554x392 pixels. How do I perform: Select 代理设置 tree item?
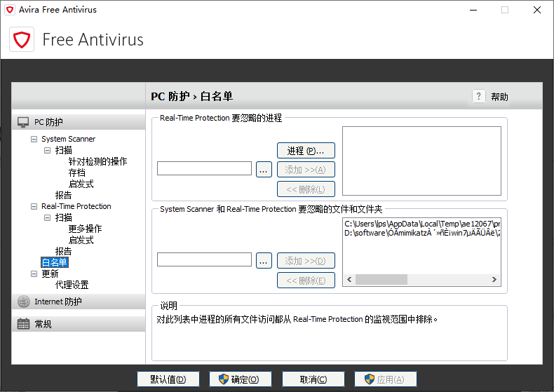[x=72, y=285]
